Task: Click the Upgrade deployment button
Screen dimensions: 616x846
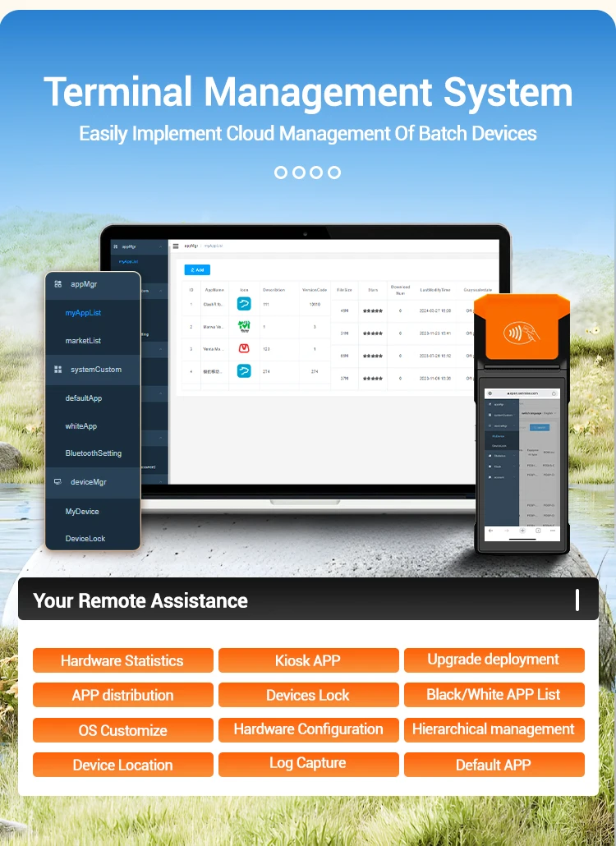Action: point(494,660)
